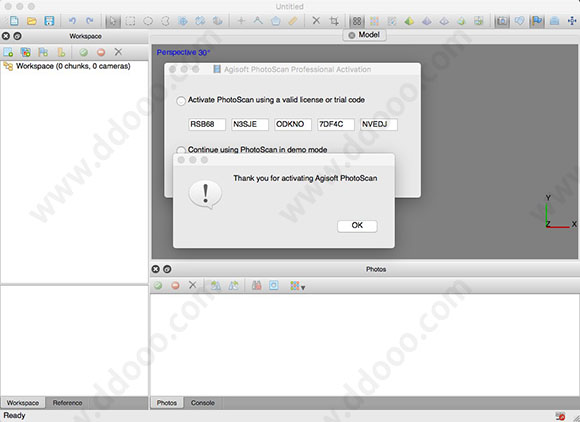Choose the Free-form Selection tool
Screen dimensions: 580x422
point(165,21)
